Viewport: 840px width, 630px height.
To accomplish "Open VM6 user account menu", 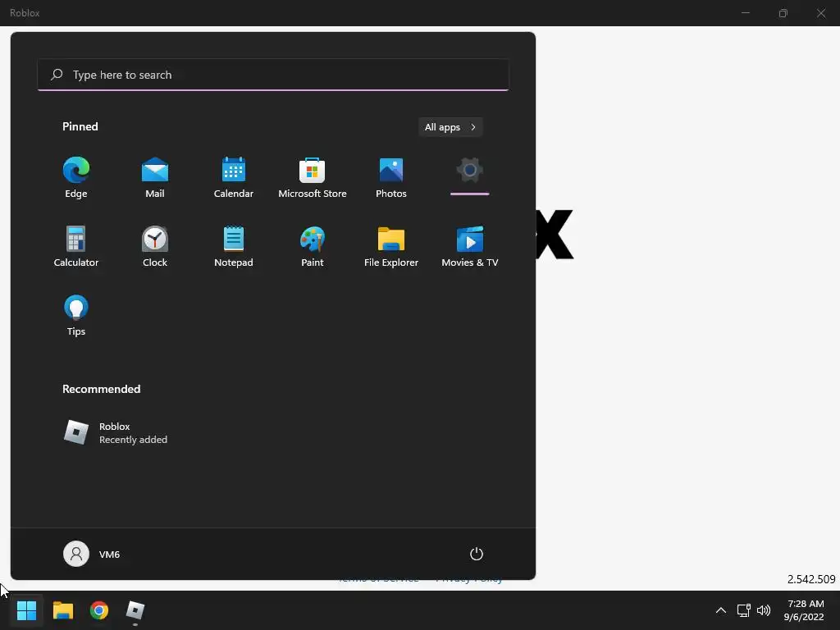I will [x=92, y=554].
